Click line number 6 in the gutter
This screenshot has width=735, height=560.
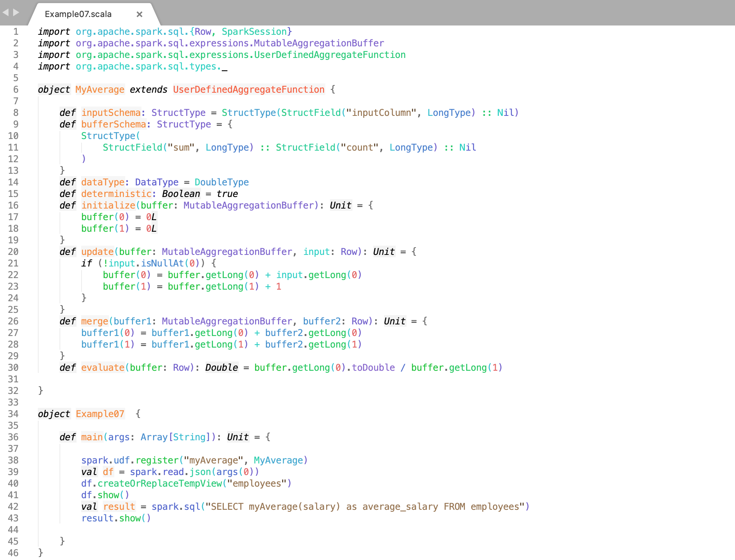click(15, 89)
